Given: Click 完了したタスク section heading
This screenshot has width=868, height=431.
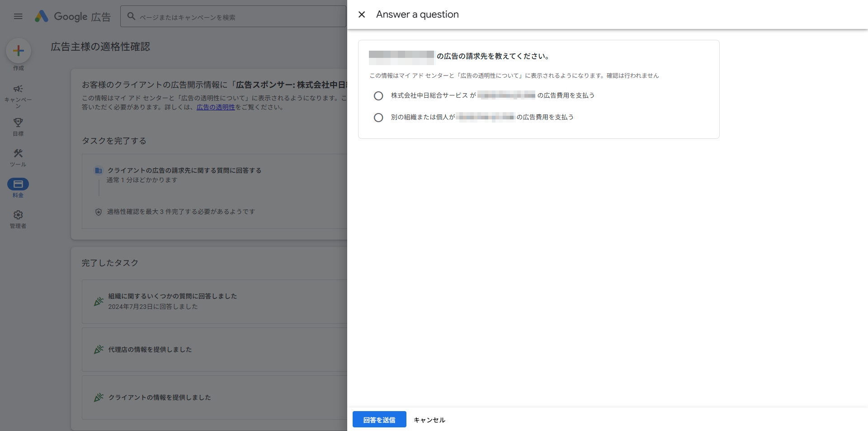Looking at the screenshot, I should 110,263.
